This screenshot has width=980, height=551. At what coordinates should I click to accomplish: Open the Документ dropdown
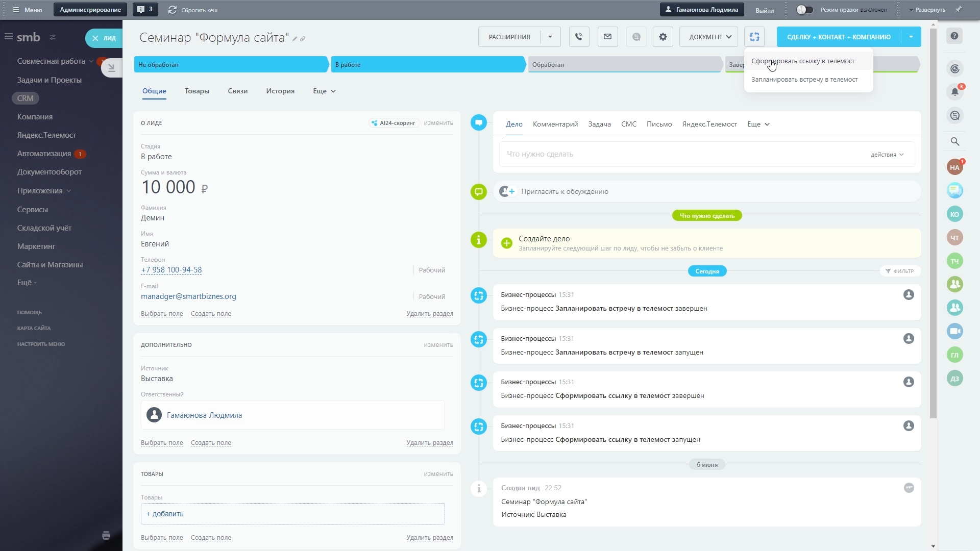[x=709, y=37]
